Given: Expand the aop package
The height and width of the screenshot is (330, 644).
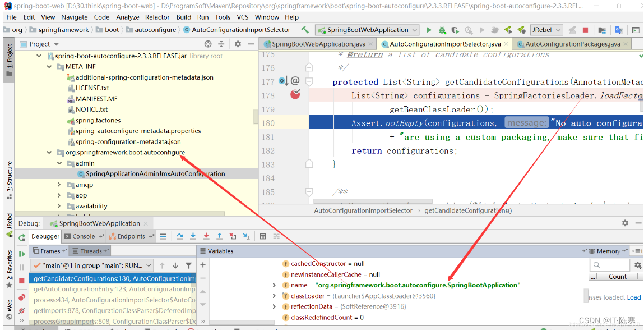Looking at the screenshot, I should click(59, 195).
